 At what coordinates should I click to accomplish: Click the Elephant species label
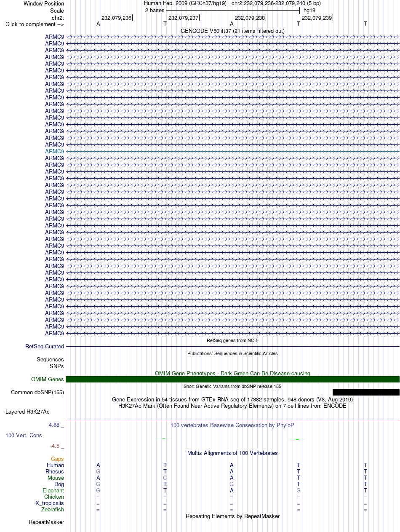53,491
